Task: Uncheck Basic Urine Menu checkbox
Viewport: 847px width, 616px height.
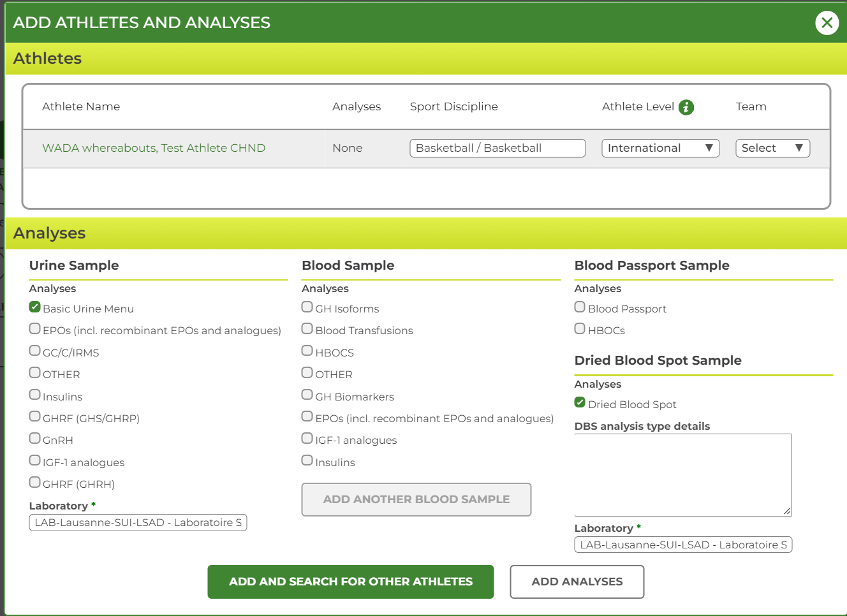Action: [x=35, y=307]
